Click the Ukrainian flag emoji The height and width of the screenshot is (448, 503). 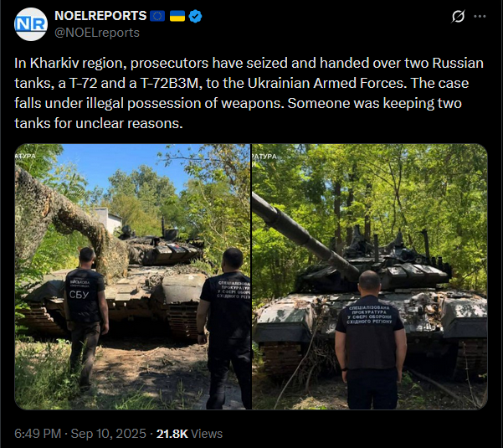coord(177,16)
